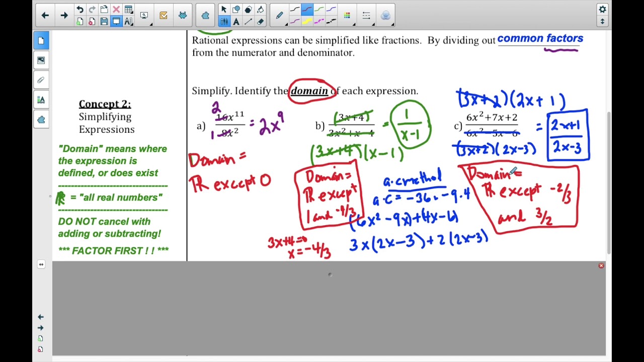Screen dimensions: 644x362
Task: Select the 'DO NOT cancel with' green text
Action: click(104, 222)
